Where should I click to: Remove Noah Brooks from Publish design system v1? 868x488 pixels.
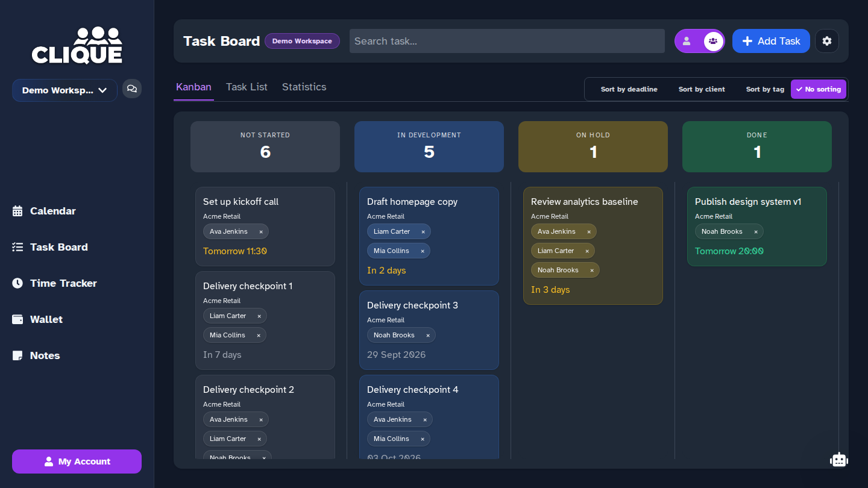[756, 232]
